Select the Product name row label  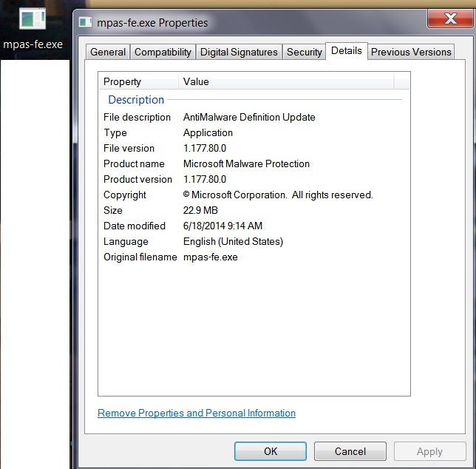click(x=134, y=163)
